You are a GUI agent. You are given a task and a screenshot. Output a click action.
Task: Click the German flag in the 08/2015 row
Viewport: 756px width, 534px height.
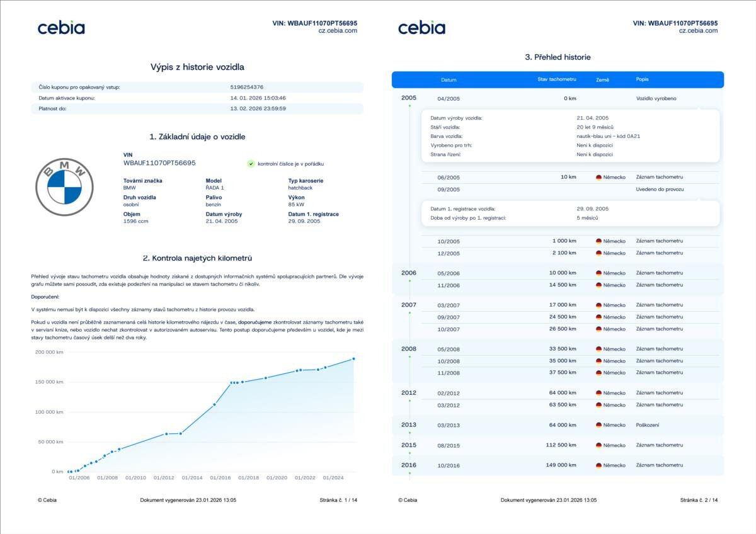598,445
